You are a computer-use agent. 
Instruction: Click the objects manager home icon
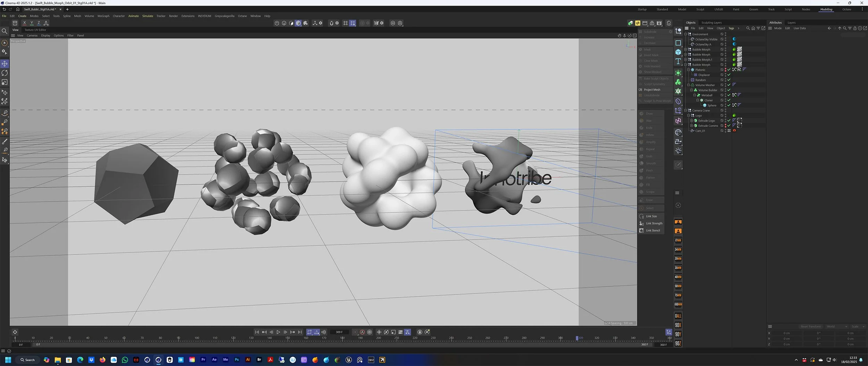[753, 28]
